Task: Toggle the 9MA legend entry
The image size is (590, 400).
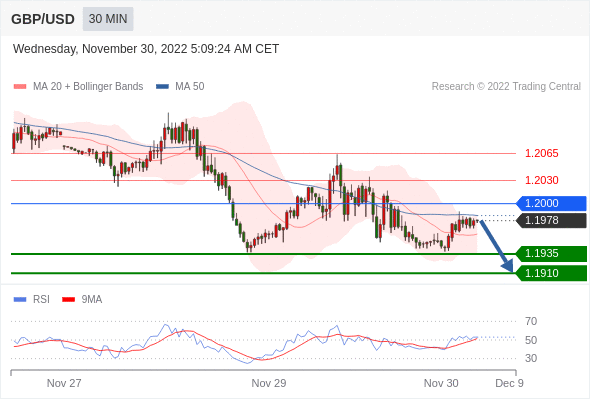Action: [82, 299]
